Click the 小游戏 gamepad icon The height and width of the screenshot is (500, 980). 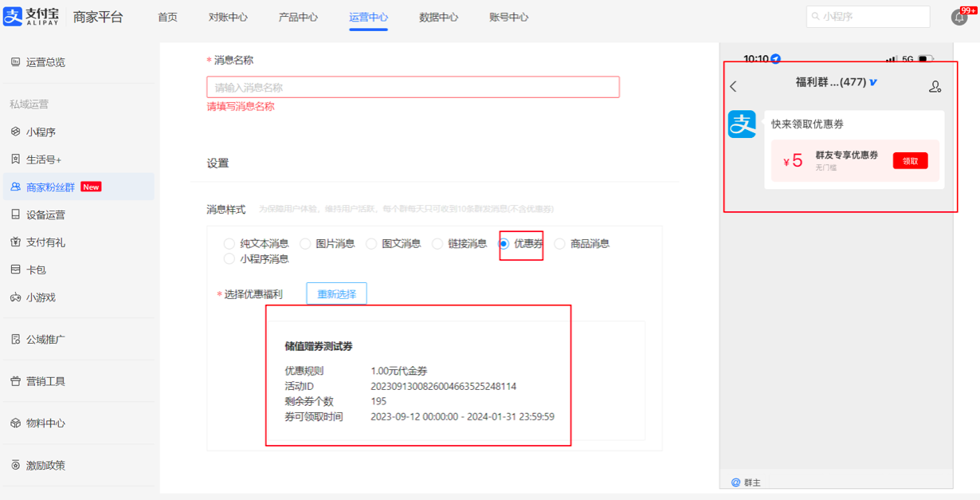click(15, 297)
